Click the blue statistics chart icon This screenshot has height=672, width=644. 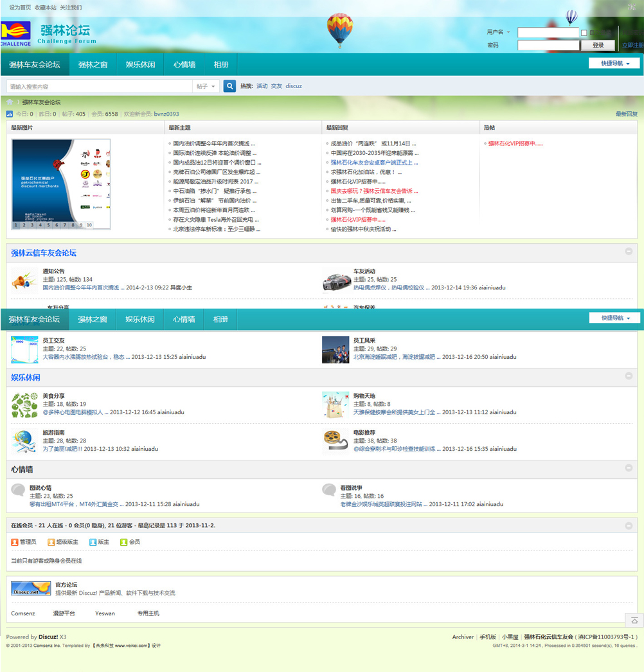pyautogui.click(x=10, y=114)
